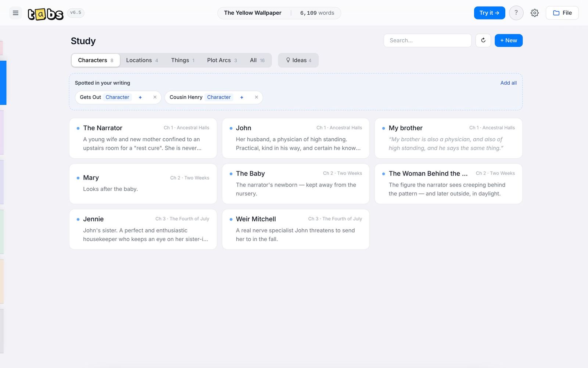Open the John character card
This screenshot has width=588, height=368.
click(296, 138)
